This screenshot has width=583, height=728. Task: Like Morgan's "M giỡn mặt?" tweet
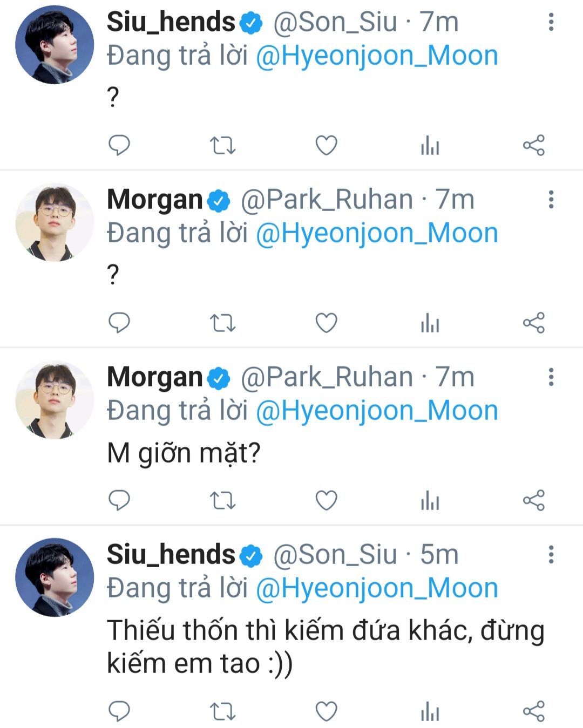326,500
